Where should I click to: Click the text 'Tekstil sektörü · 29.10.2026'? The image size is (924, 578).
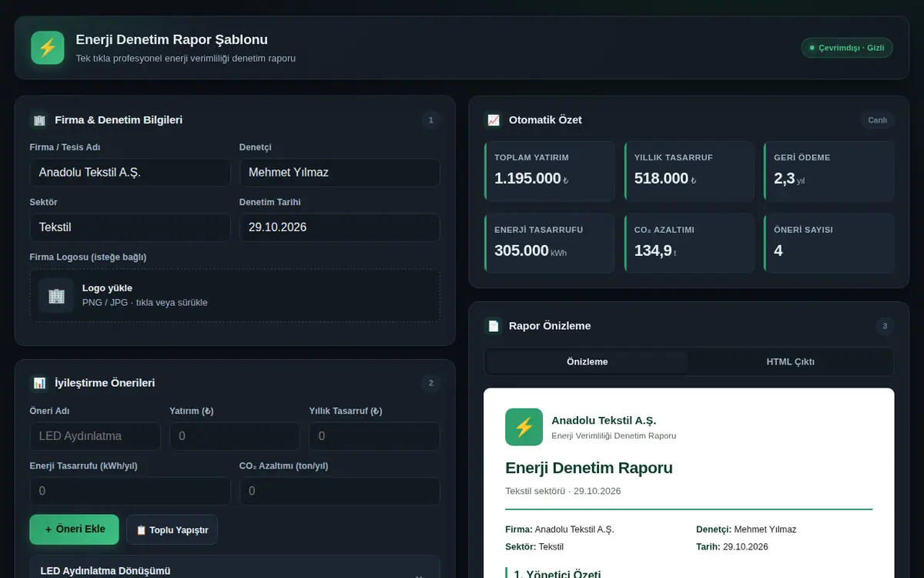click(x=563, y=491)
